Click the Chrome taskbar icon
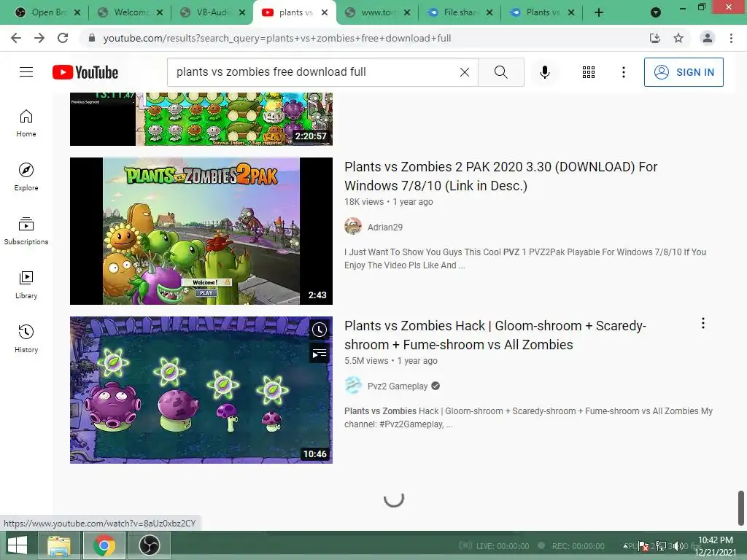The image size is (747, 560). [104, 545]
